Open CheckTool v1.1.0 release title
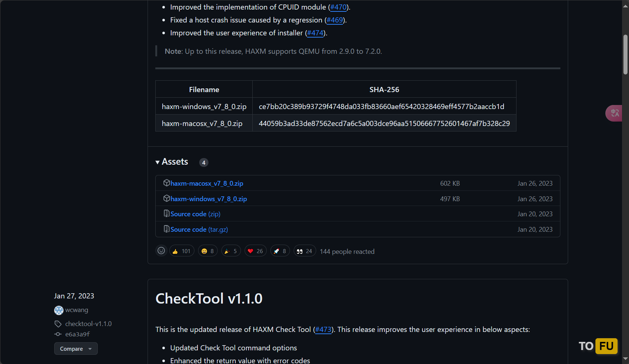The height and width of the screenshot is (364, 629). click(x=209, y=298)
